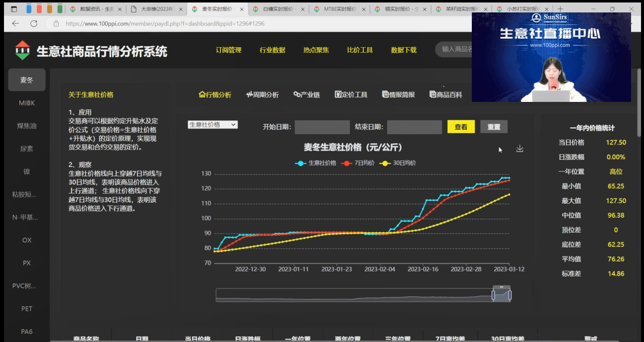Toggle the 生意社价格 legend series

(316, 163)
